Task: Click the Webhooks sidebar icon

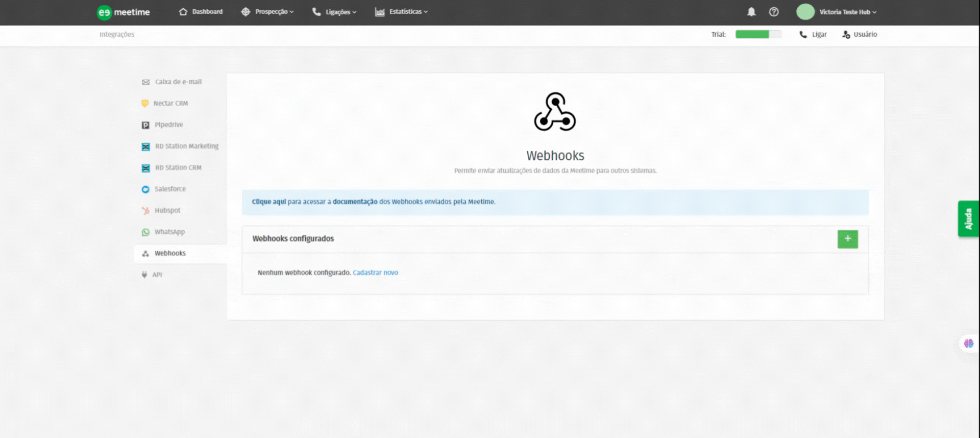Action: [145, 254]
